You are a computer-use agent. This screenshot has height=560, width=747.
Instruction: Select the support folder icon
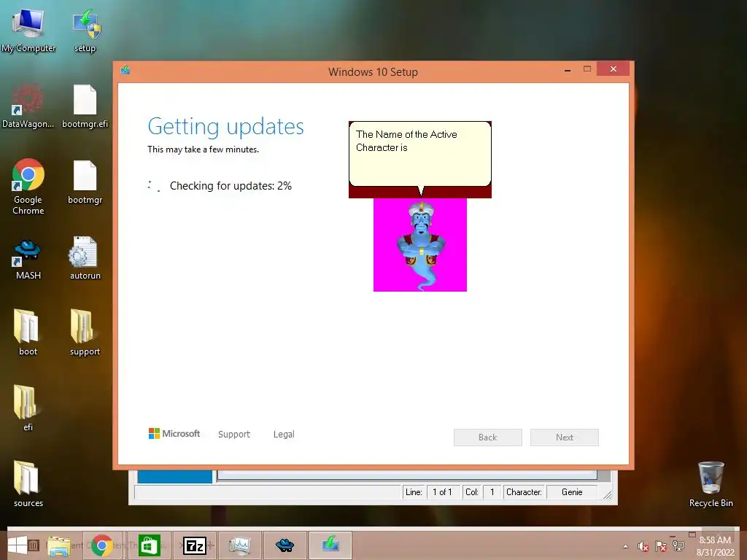(85, 332)
